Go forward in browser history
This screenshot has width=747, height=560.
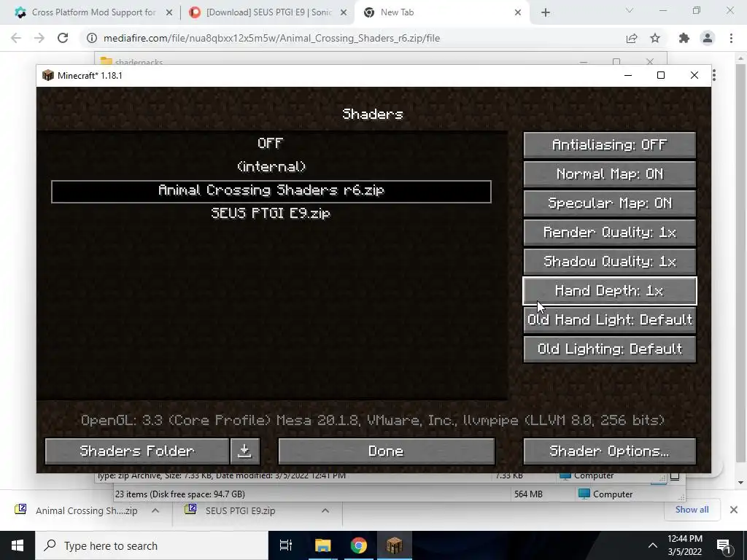coord(39,38)
